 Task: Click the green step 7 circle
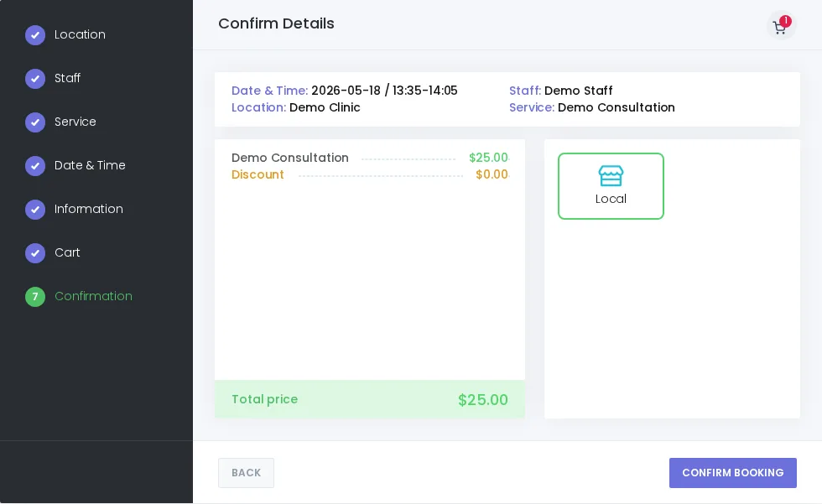(35, 297)
